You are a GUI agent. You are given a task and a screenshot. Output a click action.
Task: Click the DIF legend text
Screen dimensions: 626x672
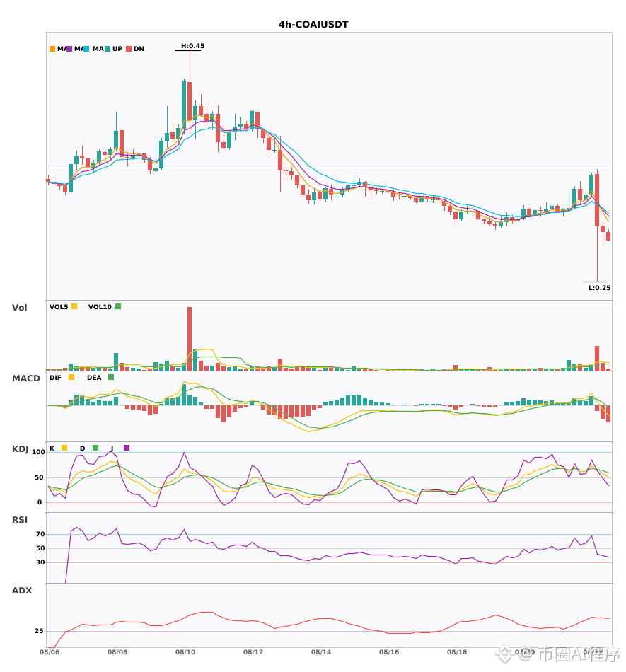pos(55,378)
